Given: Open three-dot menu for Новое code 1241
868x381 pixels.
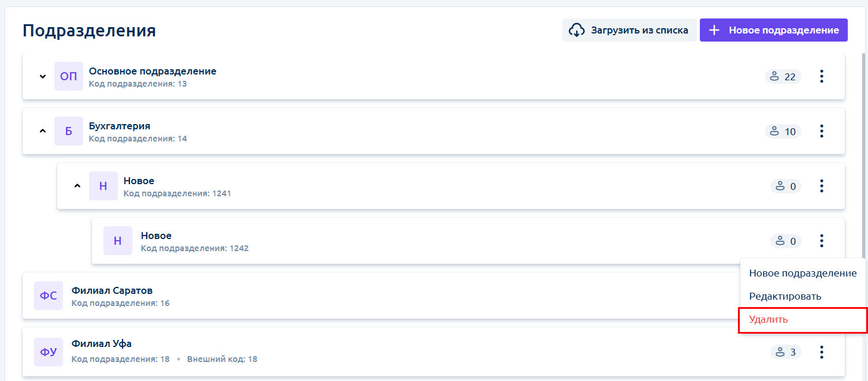Looking at the screenshot, I should click(821, 186).
